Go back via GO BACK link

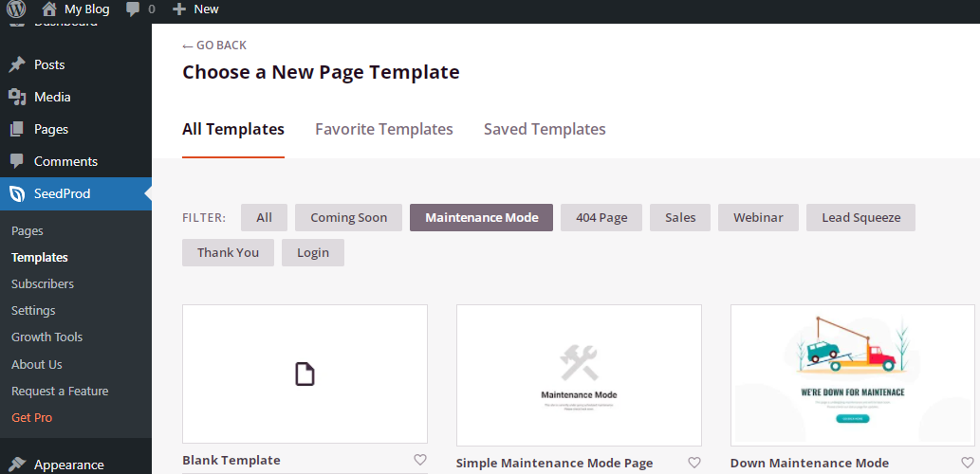[x=214, y=45]
